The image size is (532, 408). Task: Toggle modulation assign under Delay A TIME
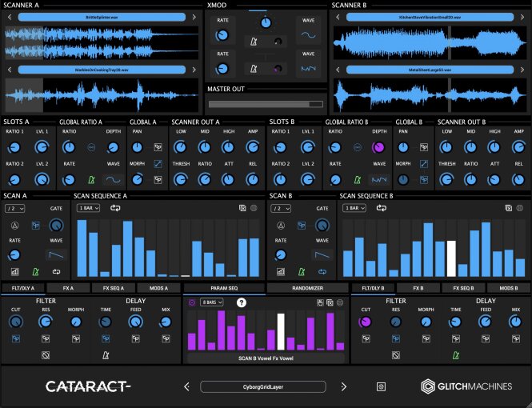pyautogui.click(x=106, y=338)
